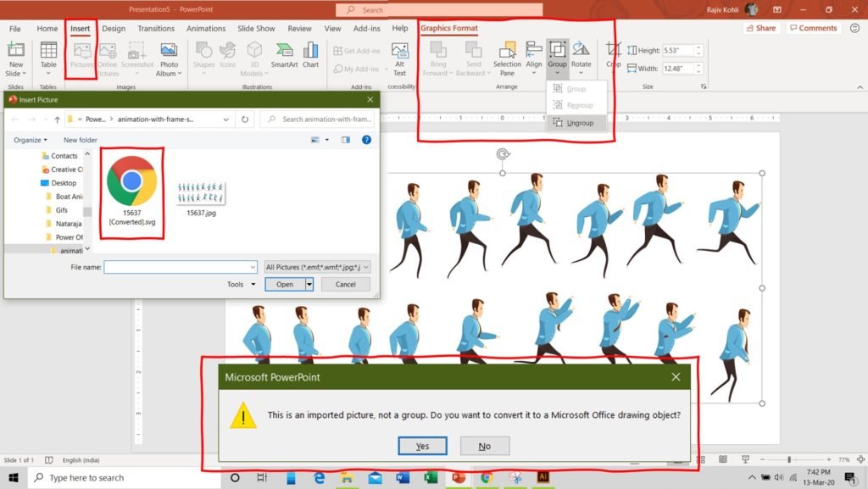Open the Rotate options

point(581,58)
